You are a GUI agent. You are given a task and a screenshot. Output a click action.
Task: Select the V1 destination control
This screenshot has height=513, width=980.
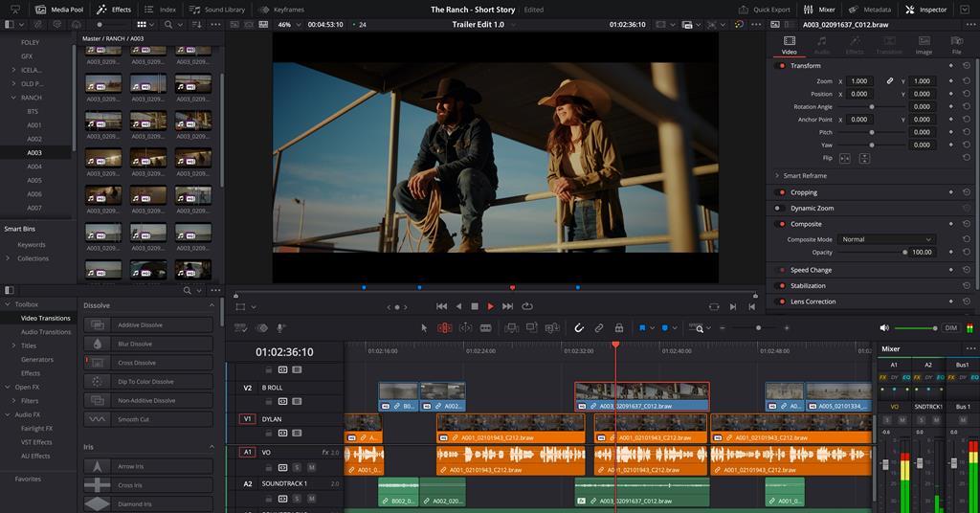tap(247, 419)
